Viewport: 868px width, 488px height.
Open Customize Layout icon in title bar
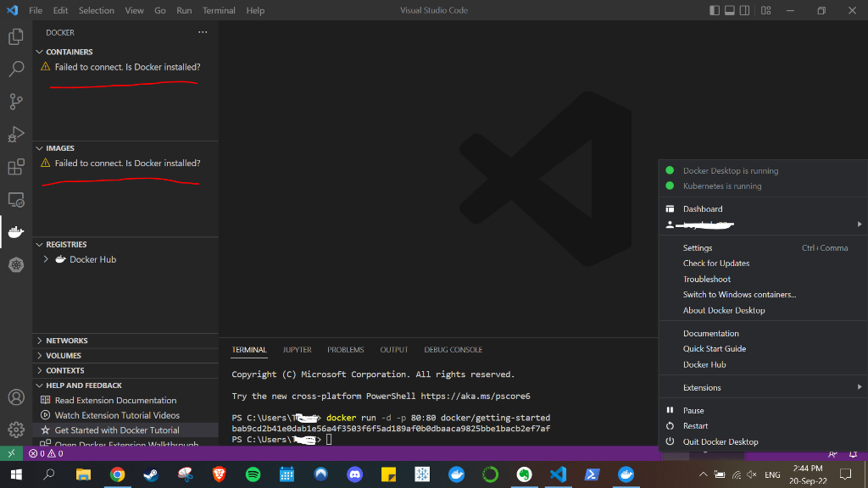766,10
